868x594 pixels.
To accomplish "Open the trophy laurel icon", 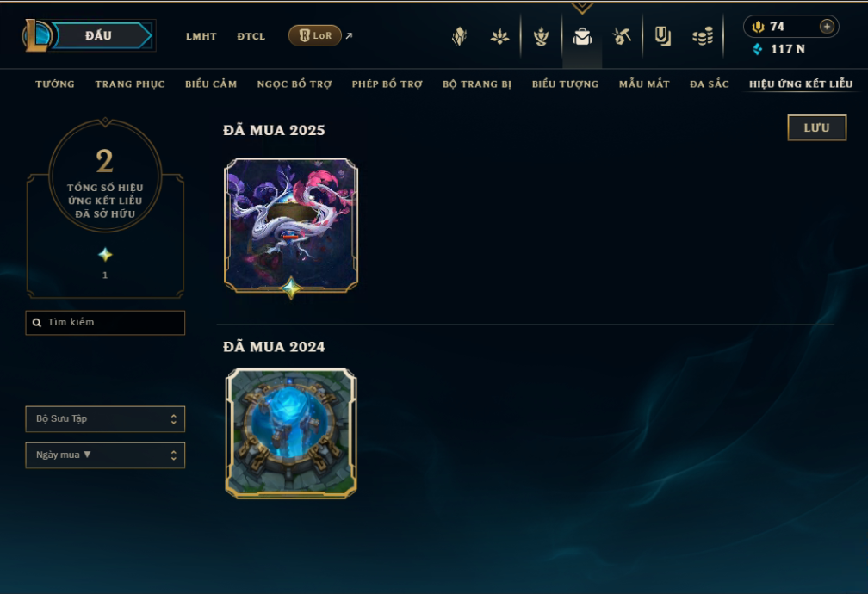I will 541,36.
